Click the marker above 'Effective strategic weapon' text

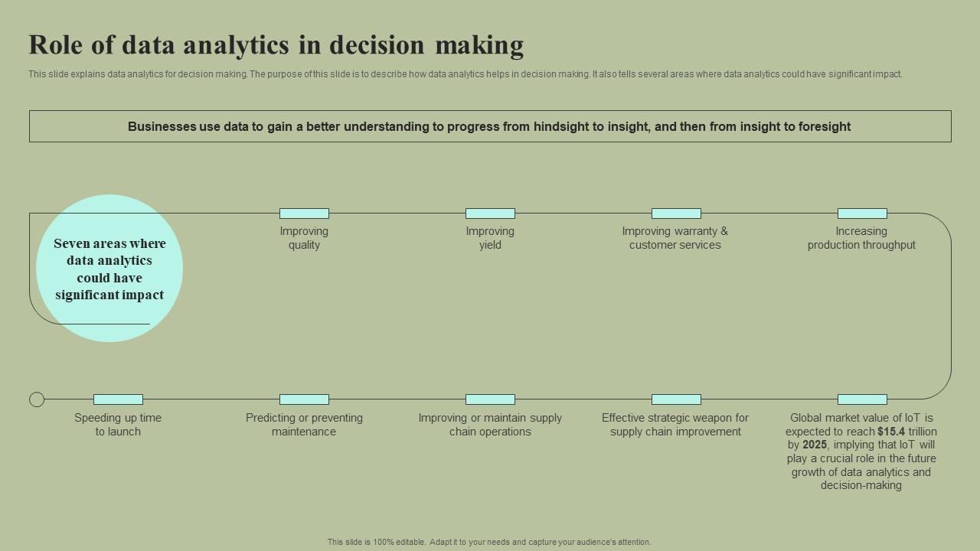676,399
